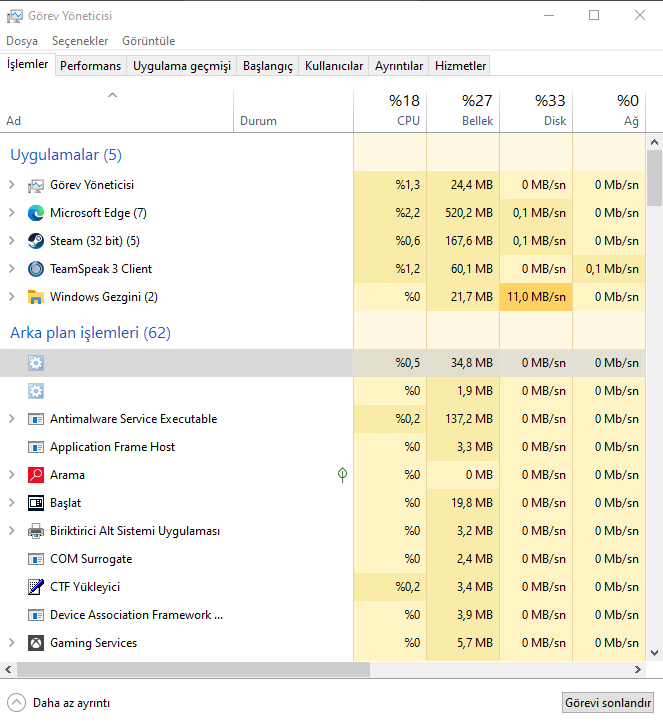The image size is (663, 723).
Task: Click the green leaf status icon for Arama
Action: coord(342,475)
